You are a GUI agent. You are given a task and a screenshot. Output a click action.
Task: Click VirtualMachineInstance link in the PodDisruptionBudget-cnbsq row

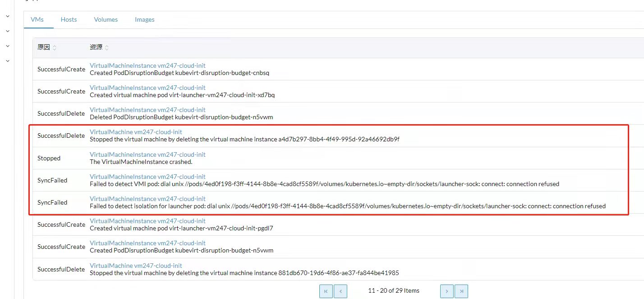(147, 65)
